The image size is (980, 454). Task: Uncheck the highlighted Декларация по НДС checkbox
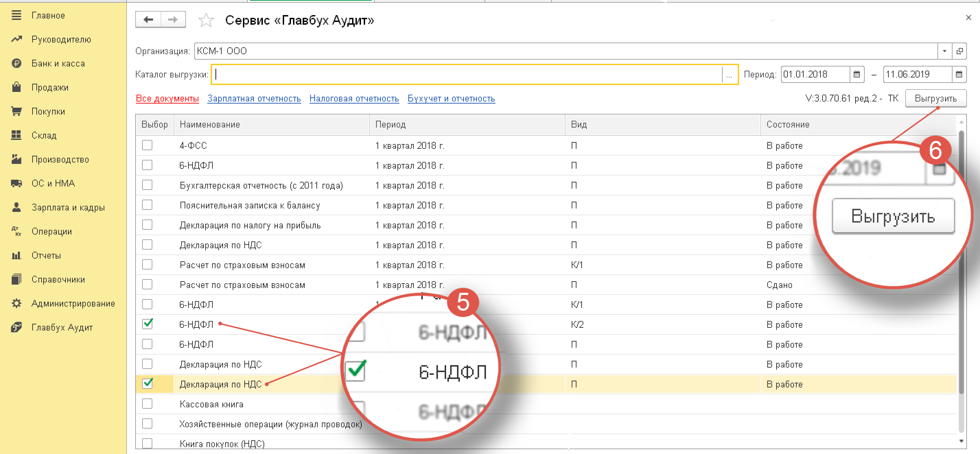(147, 384)
